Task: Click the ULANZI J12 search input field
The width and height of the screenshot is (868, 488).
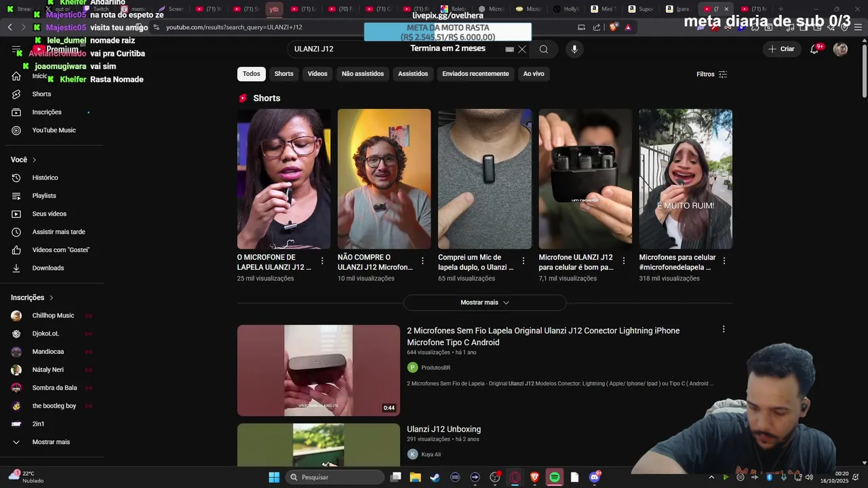Action: 400,49
